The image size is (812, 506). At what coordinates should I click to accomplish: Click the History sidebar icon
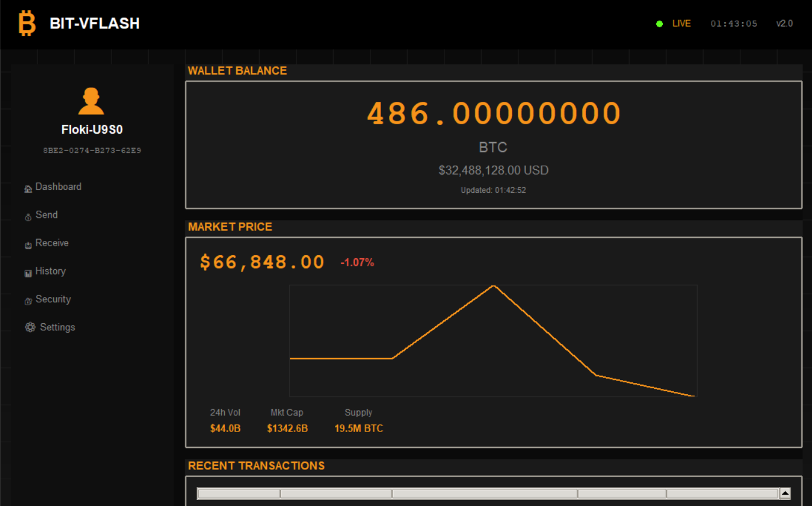click(28, 273)
